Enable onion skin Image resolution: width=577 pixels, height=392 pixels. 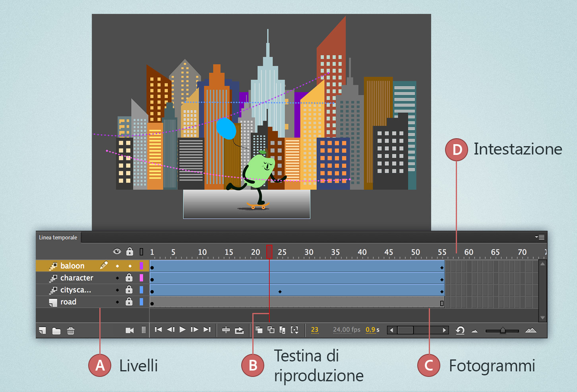point(259,330)
